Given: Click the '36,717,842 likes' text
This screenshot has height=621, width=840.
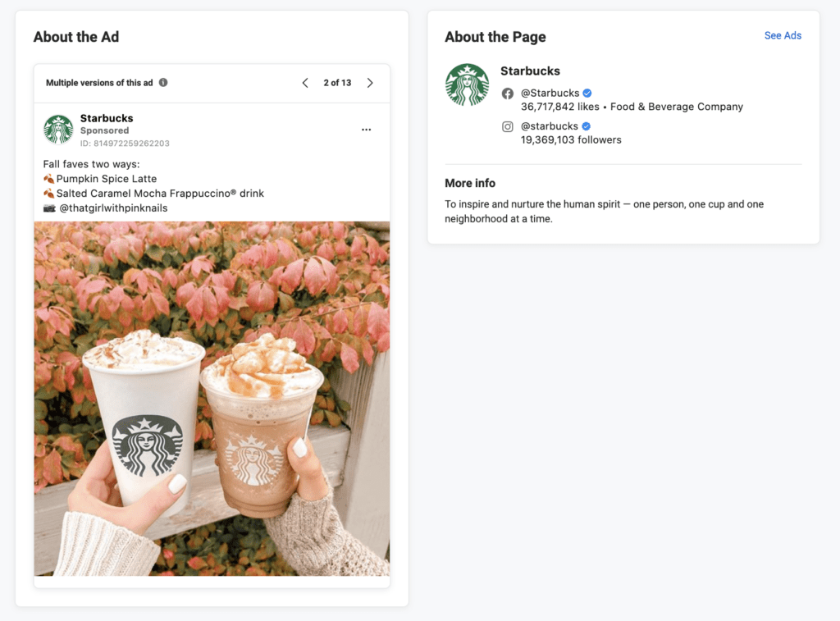Looking at the screenshot, I should coord(560,107).
